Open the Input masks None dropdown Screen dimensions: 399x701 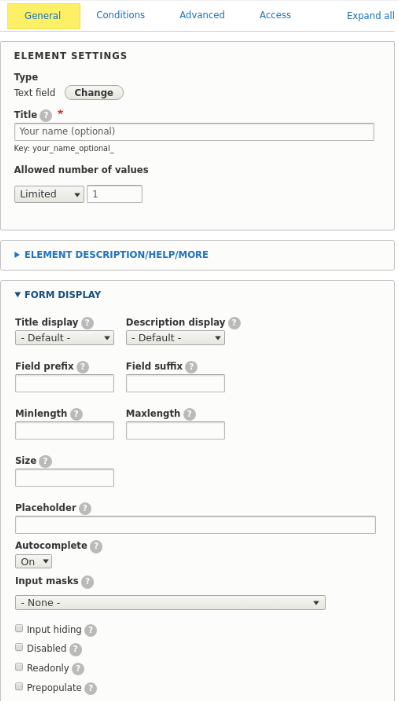pyautogui.click(x=170, y=603)
